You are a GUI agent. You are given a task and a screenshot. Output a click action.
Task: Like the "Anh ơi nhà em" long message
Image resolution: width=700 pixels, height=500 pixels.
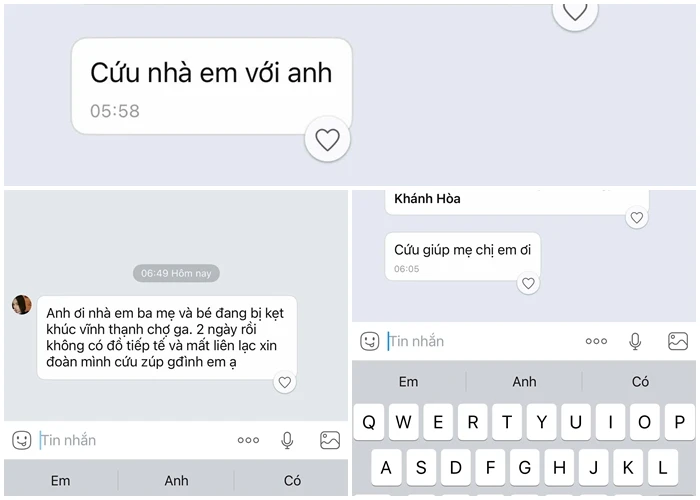click(x=284, y=382)
